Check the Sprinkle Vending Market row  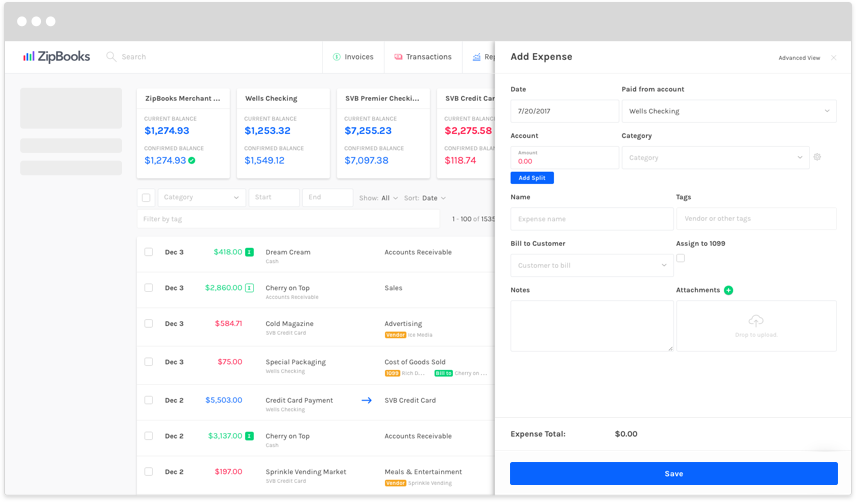click(x=148, y=471)
